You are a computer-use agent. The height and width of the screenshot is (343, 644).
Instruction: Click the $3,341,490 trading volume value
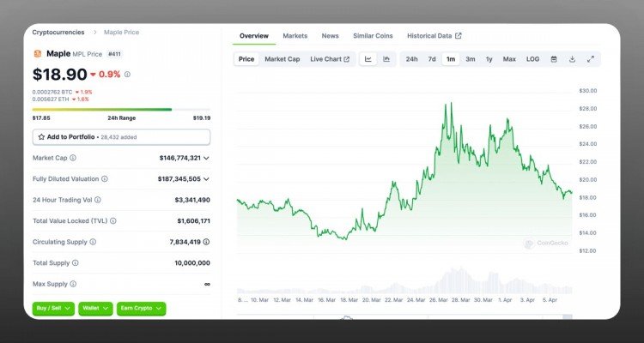pyautogui.click(x=192, y=200)
